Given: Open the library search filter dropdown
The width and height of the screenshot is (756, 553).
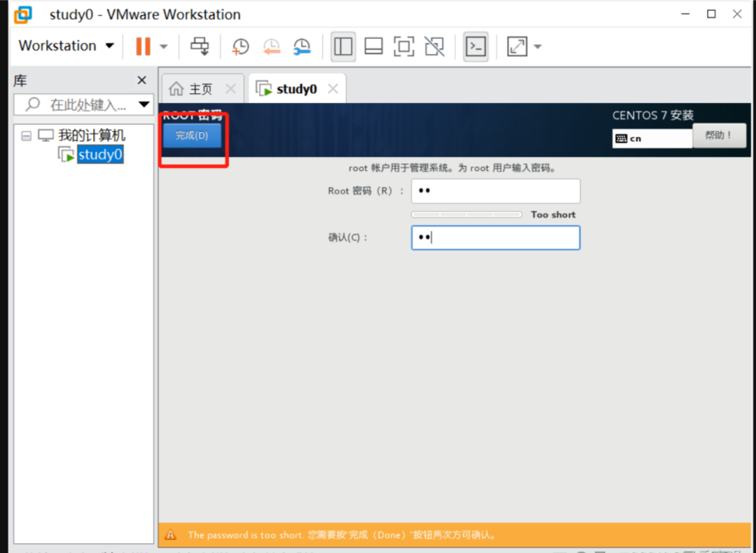Looking at the screenshot, I should pos(144,104).
